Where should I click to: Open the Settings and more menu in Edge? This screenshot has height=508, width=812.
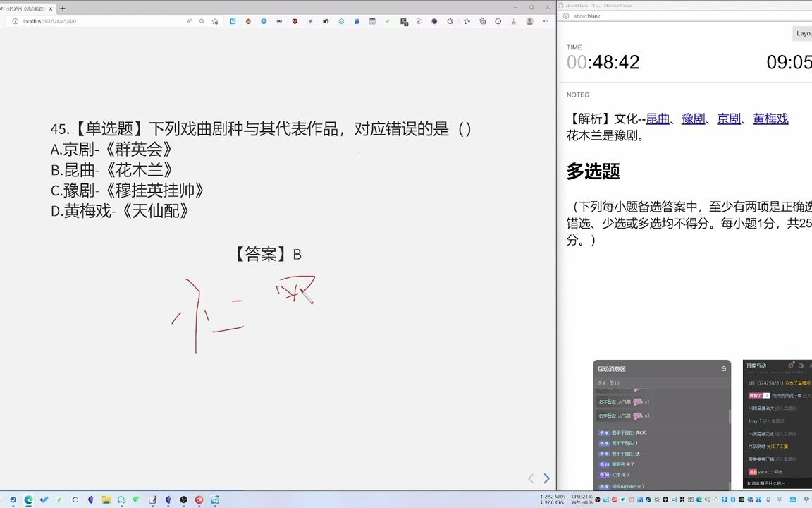(546, 22)
